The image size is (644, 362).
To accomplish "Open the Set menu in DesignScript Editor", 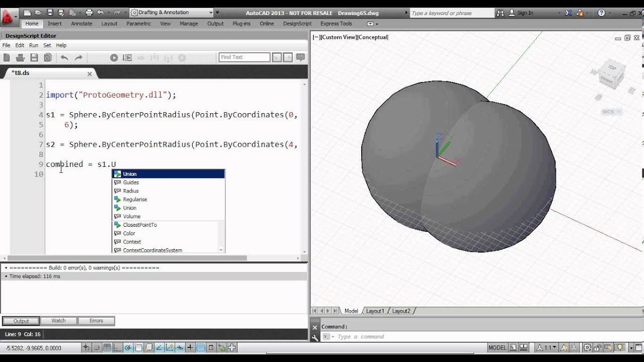I will click(47, 45).
